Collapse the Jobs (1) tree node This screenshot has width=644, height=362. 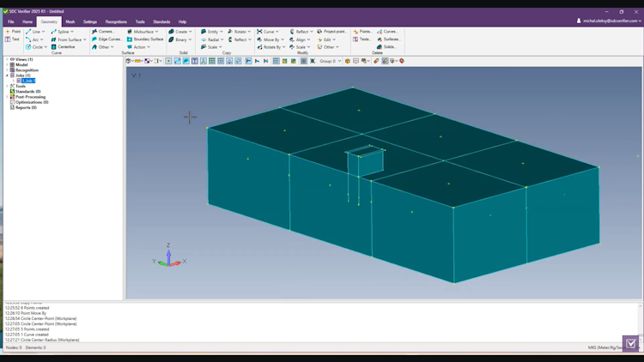pyautogui.click(x=8, y=75)
